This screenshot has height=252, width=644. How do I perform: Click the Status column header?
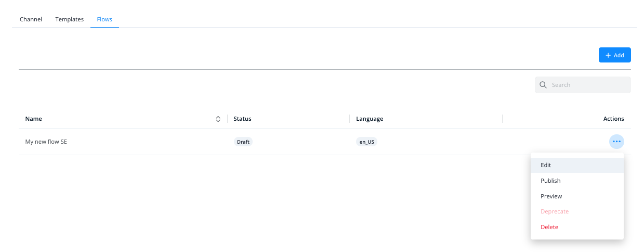[x=243, y=119]
